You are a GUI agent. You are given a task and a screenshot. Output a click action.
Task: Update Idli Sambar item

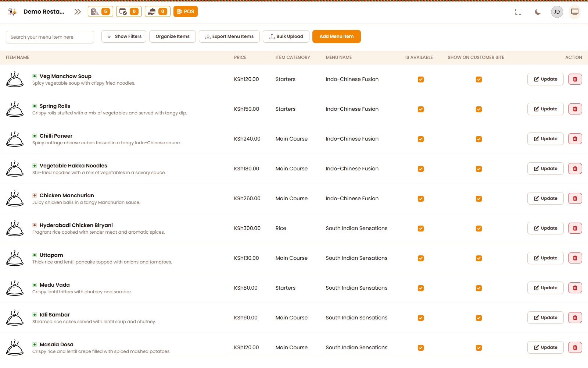(545, 318)
